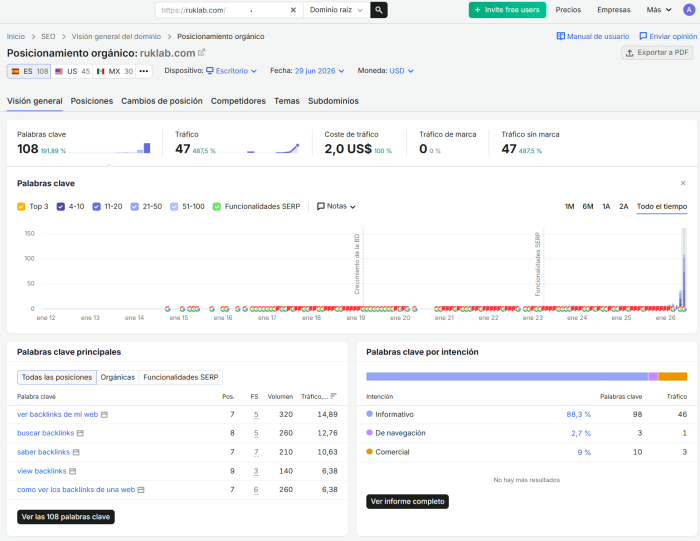Click Exportar a PDF button
700x541 pixels.
coord(657,53)
